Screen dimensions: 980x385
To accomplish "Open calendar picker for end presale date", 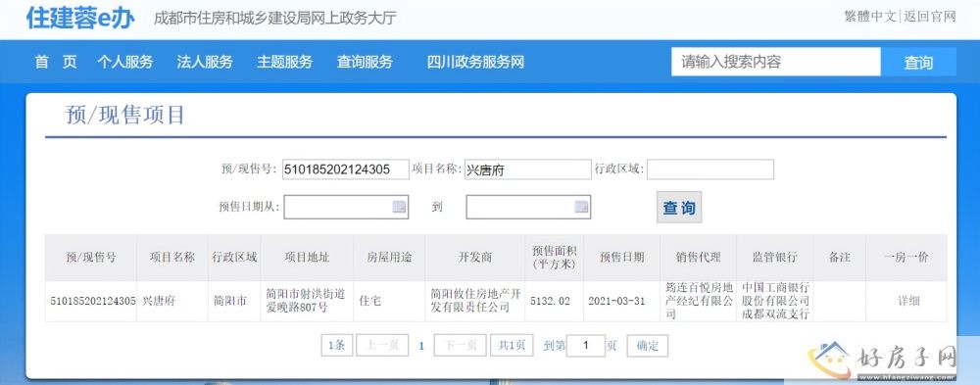I will [x=581, y=207].
